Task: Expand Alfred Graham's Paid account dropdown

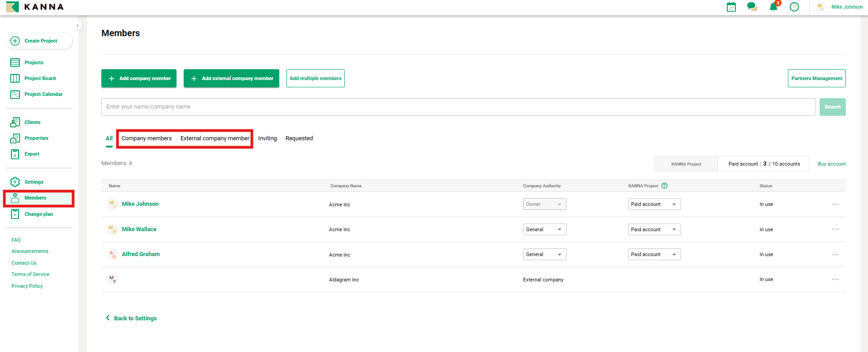Action: pos(654,254)
